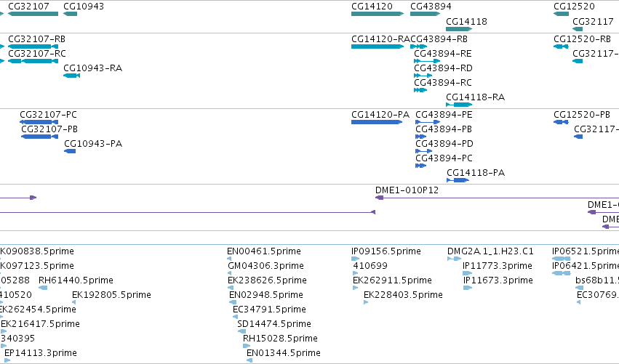Click the DME1-010P12 clone label
The image size is (619, 364).
click(x=407, y=190)
